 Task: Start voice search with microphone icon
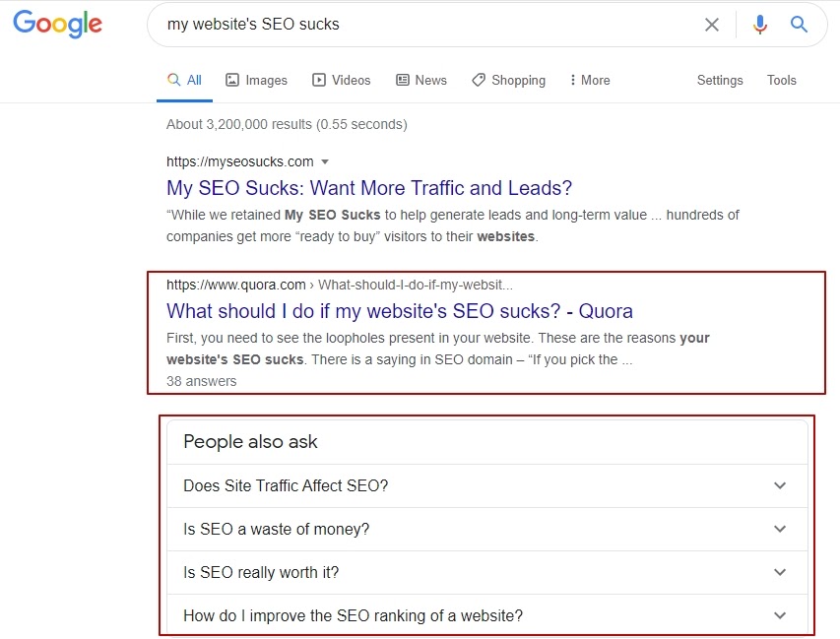(759, 25)
